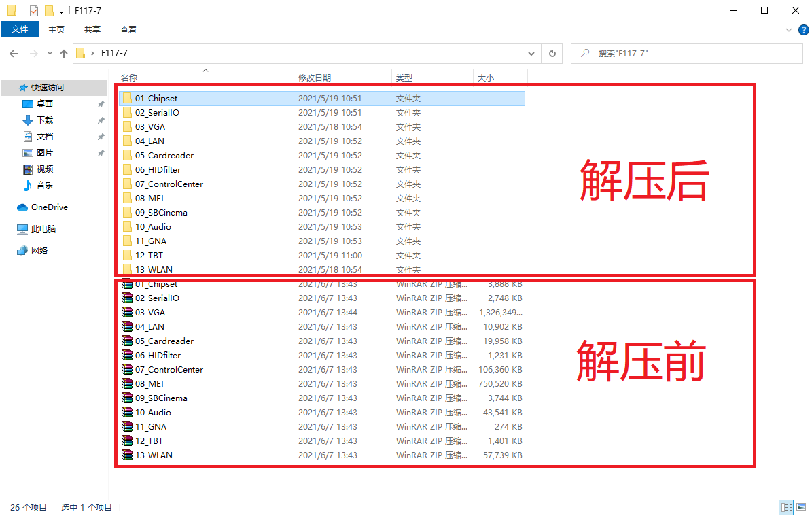
Task: Click the Up directory arrow
Action: coord(64,53)
